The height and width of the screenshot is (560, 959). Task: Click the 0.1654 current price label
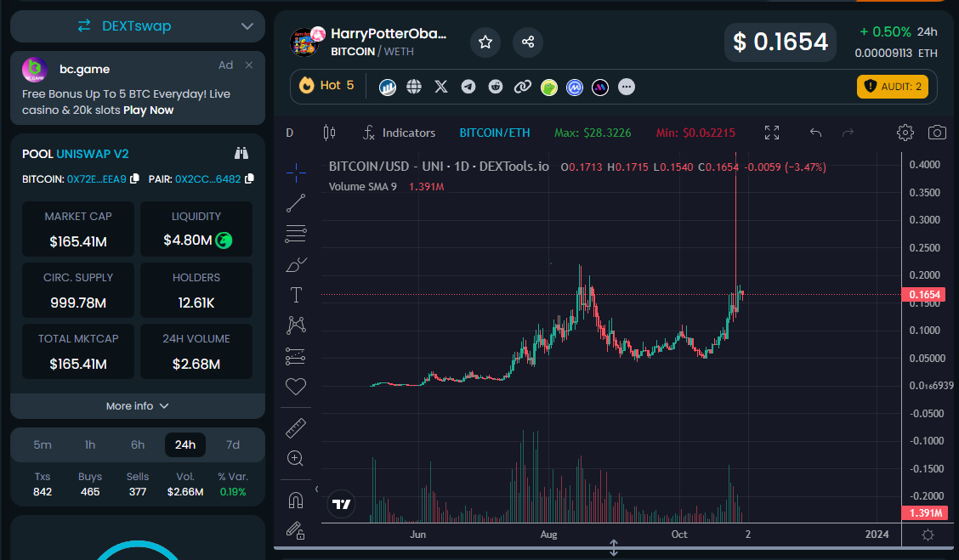[x=924, y=295]
